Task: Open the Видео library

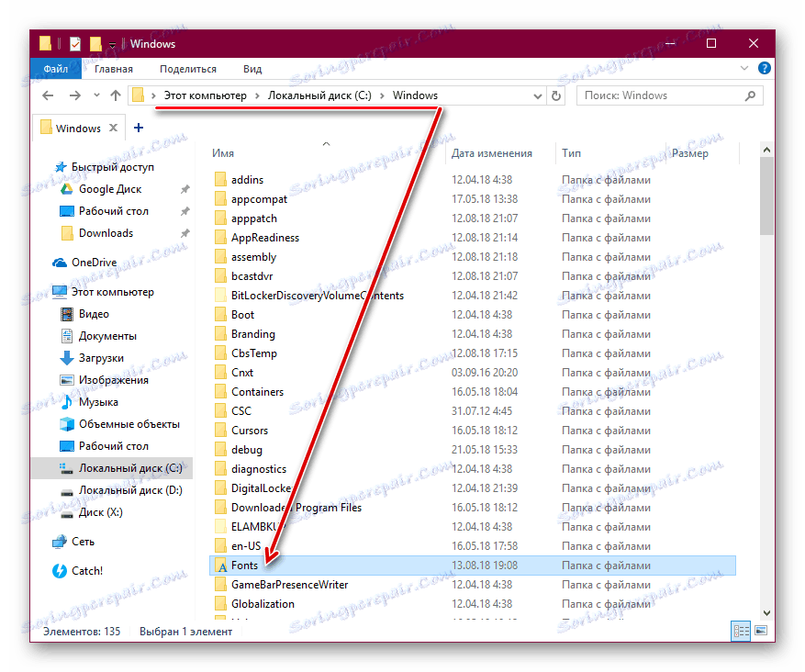Action: pyautogui.click(x=94, y=314)
